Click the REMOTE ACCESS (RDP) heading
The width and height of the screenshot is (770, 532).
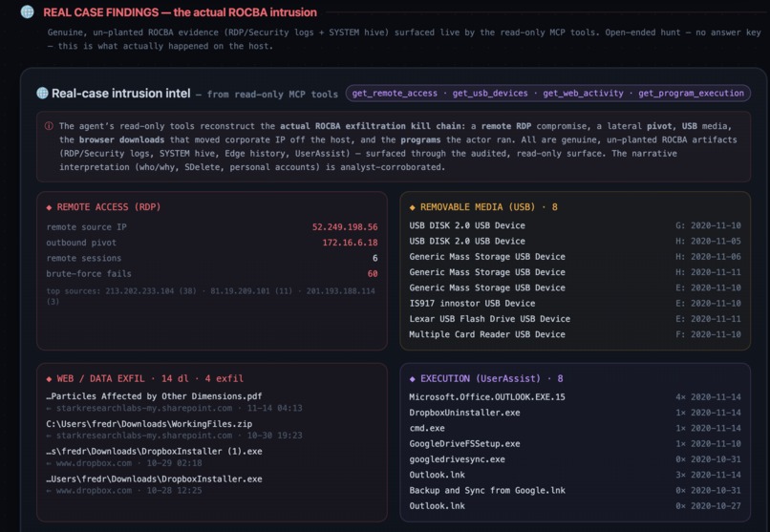[109, 207]
